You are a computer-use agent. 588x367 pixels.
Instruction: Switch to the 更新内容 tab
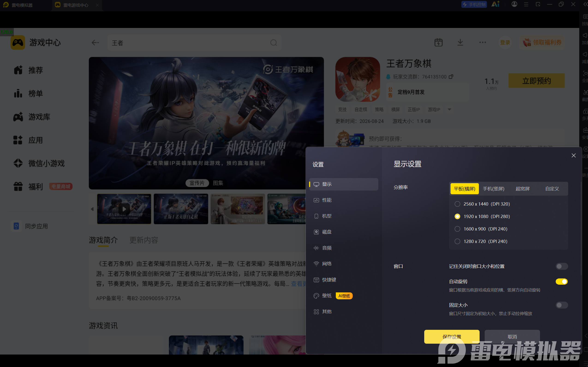(x=144, y=240)
